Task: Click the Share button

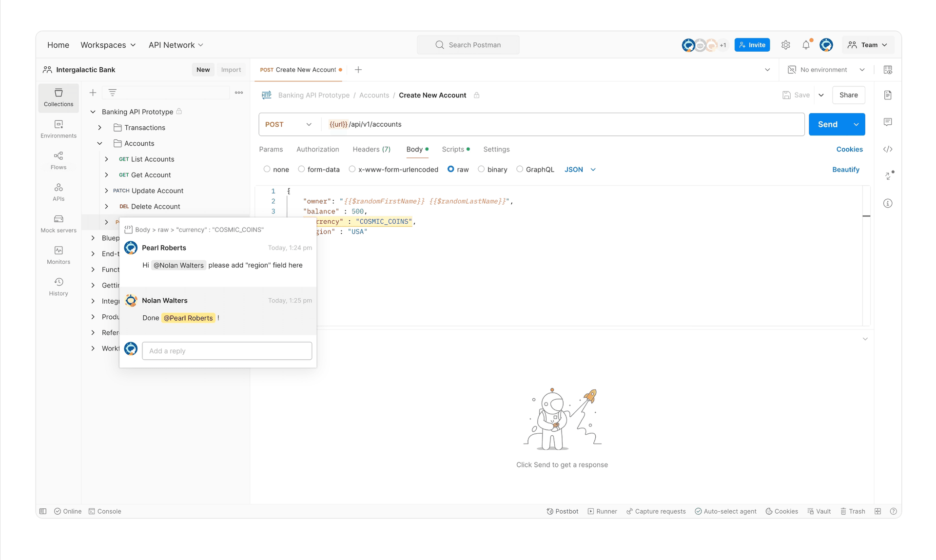Action: (849, 95)
